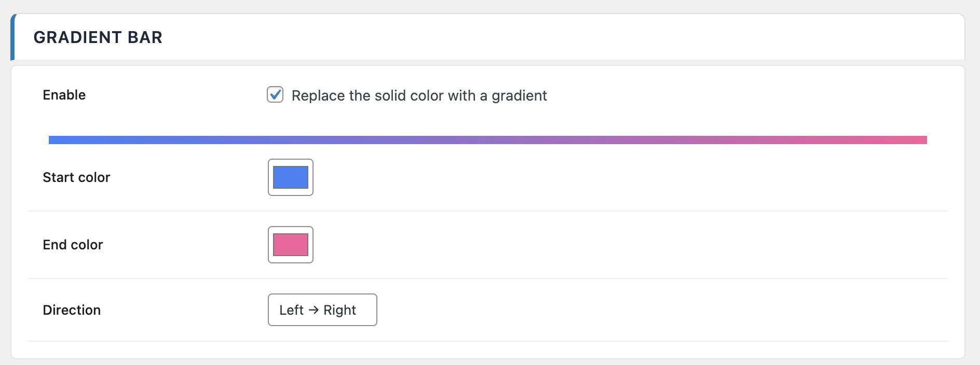Uncheck the Replace solid color checkbox
Image resolution: width=980 pixels, height=365 pixels.
[x=276, y=95]
